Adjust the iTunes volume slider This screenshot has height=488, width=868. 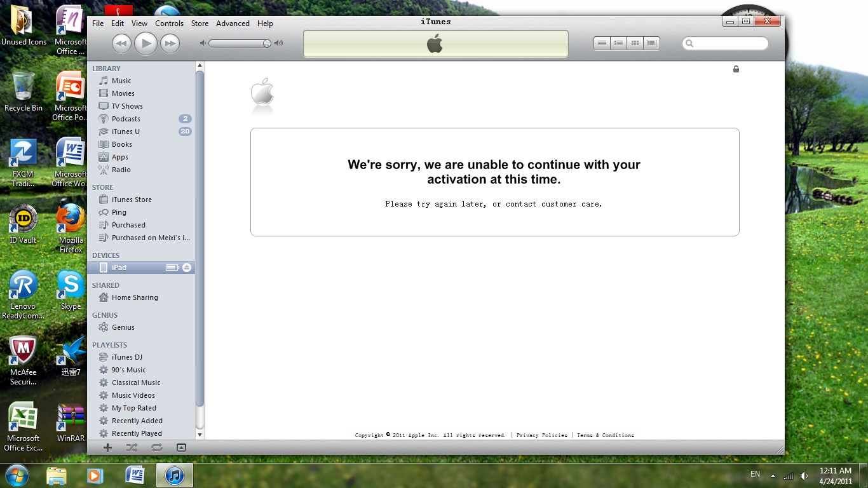coord(240,43)
